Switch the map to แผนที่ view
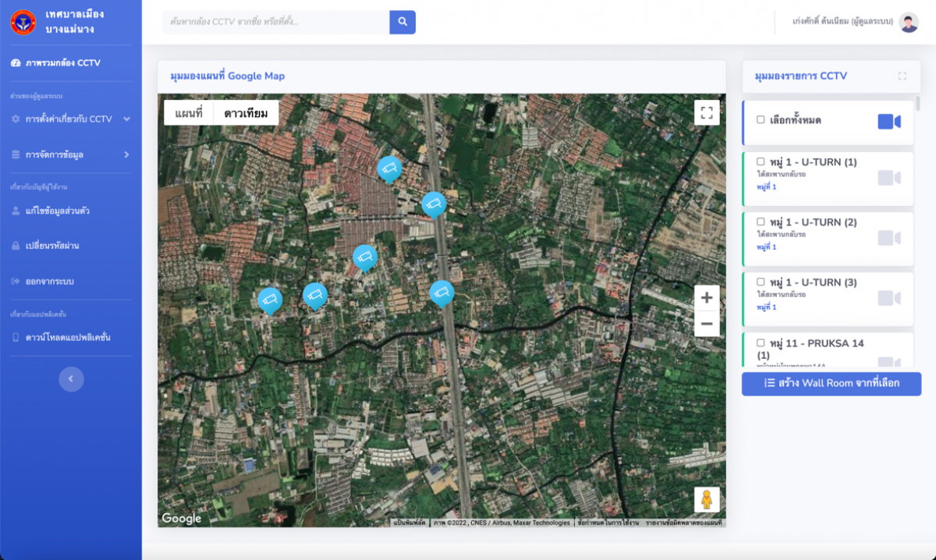Image resolution: width=936 pixels, height=560 pixels. click(x=189, y=113)
